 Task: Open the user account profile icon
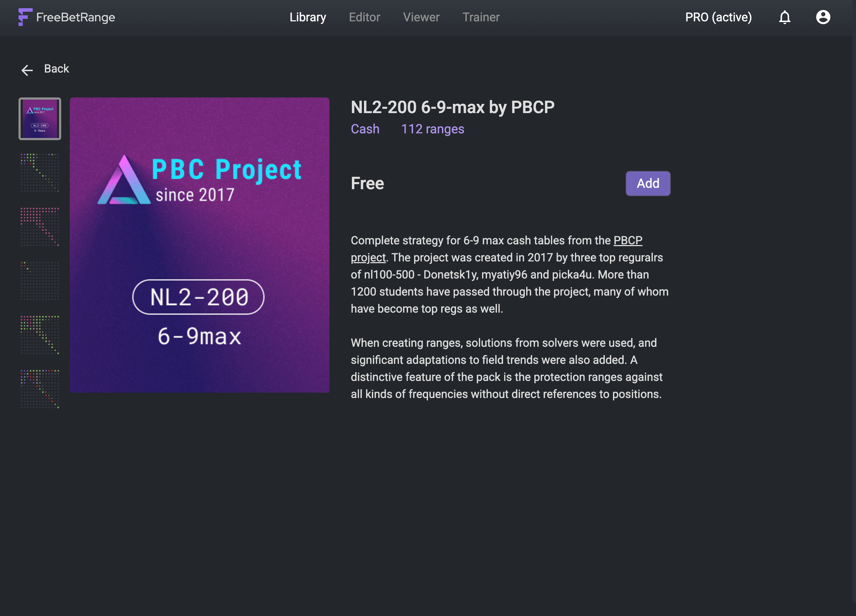823,17
